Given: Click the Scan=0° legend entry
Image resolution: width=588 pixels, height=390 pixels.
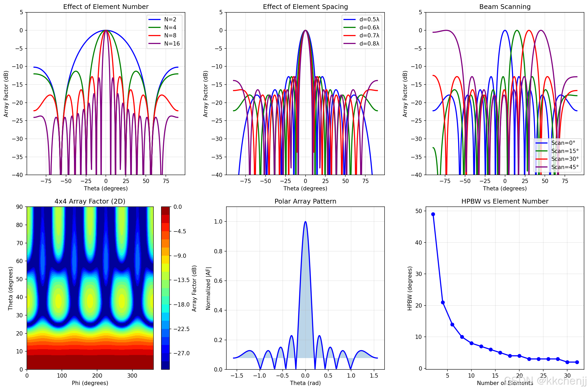Looking at the screenshot, I should coord(563,143).
